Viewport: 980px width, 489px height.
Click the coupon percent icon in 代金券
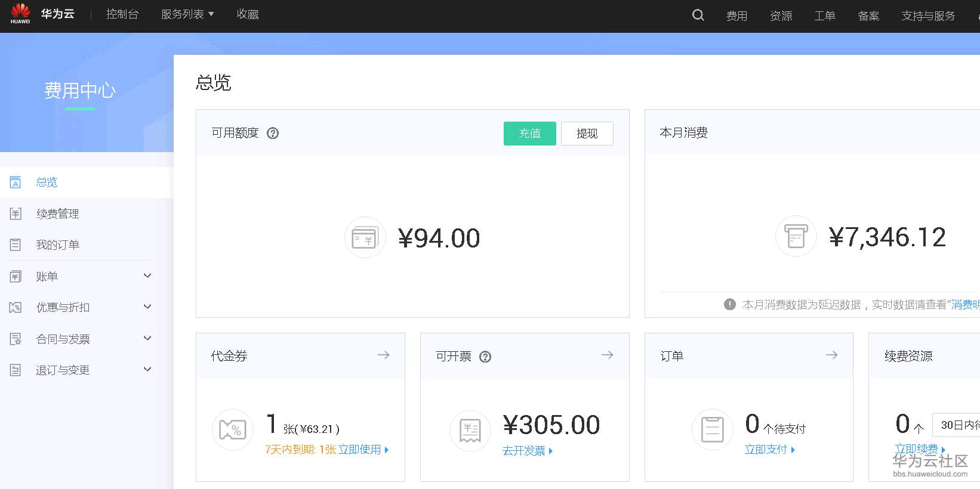pyautogui.click(x=233, y=429)
